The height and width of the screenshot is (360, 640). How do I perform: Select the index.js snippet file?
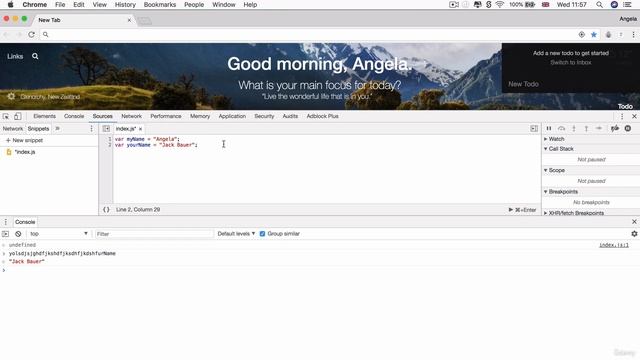(25, 152)
